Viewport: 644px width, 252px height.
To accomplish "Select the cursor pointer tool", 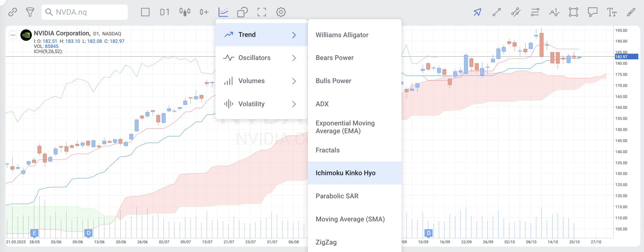I will [477, 12].
